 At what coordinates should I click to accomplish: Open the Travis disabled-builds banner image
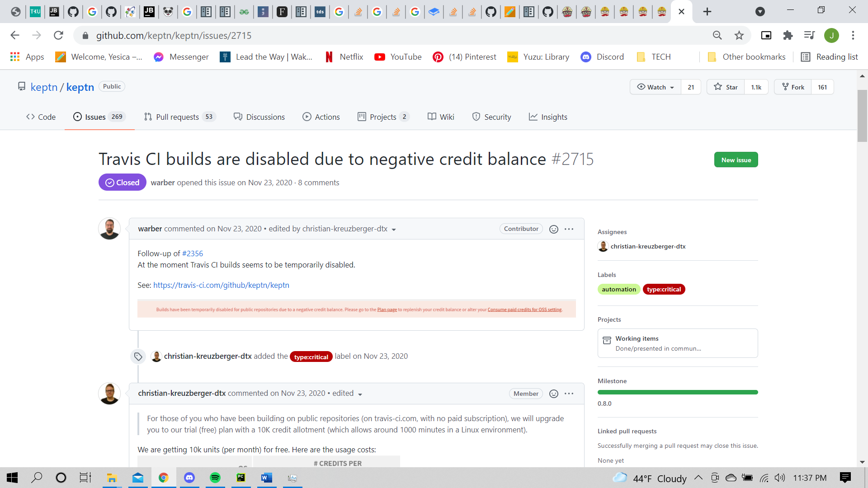click(x=357, y=309)
